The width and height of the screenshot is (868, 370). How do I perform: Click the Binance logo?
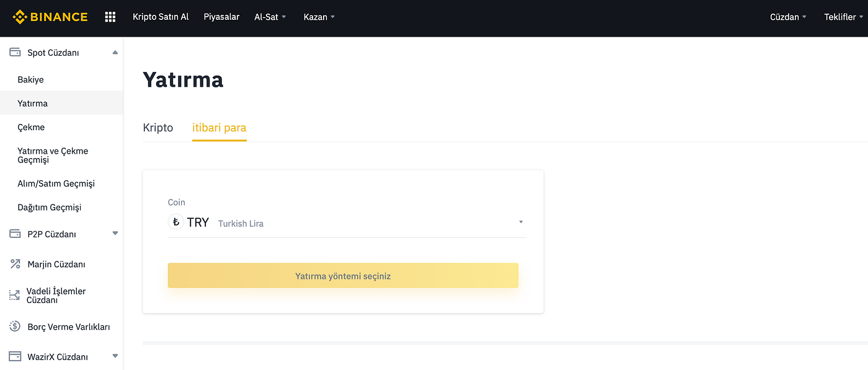(x=50, y=17)
